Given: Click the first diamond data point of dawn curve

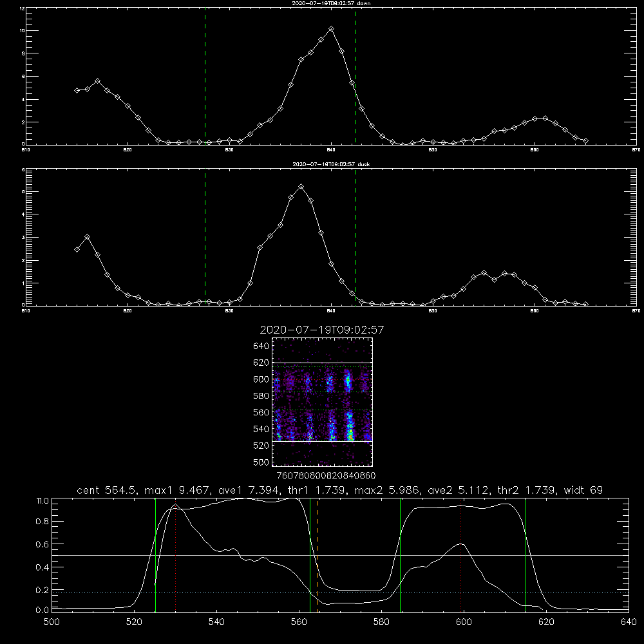Looking at the screenshot, I should pos(77,90).
